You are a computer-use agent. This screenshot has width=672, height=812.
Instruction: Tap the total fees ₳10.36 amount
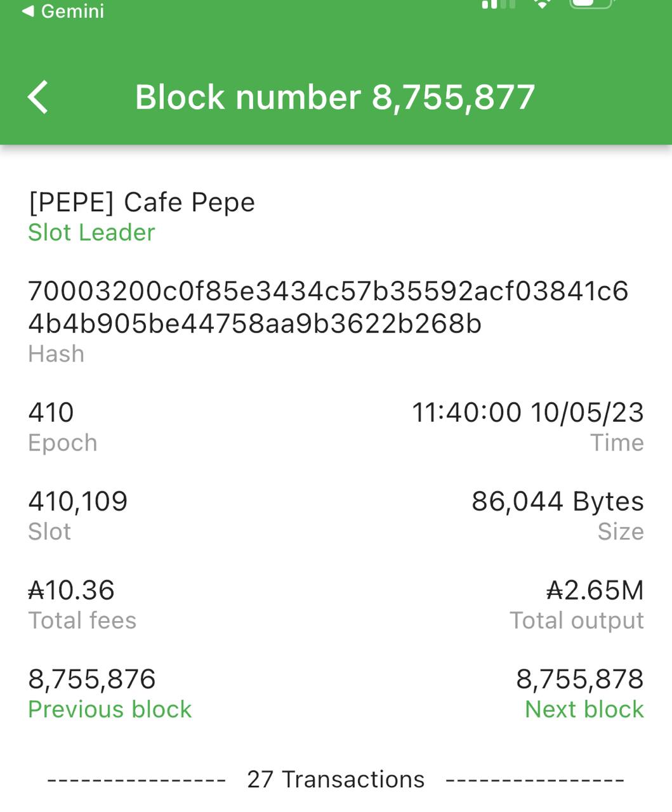click(x=72, y=591)
